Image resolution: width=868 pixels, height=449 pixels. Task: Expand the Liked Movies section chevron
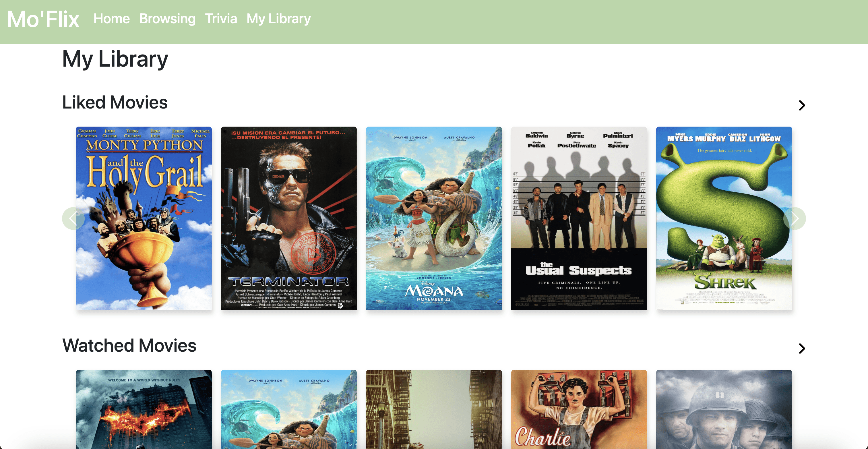coord(802,106)
